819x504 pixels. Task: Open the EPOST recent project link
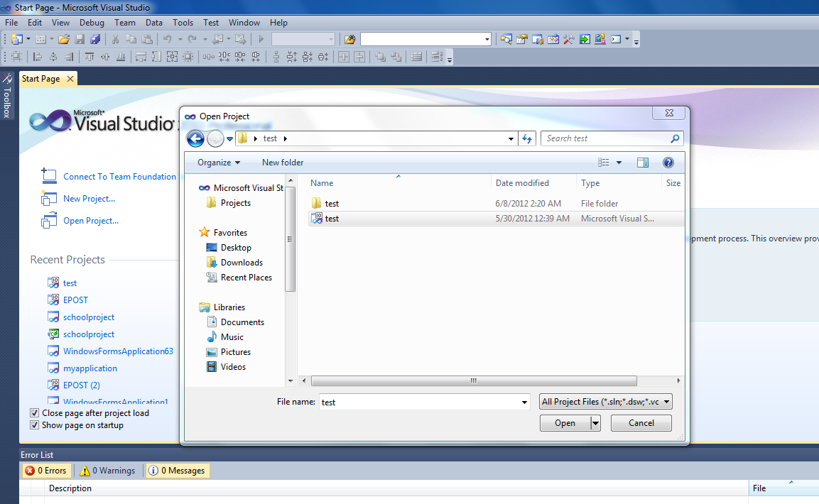click(76, 300)
